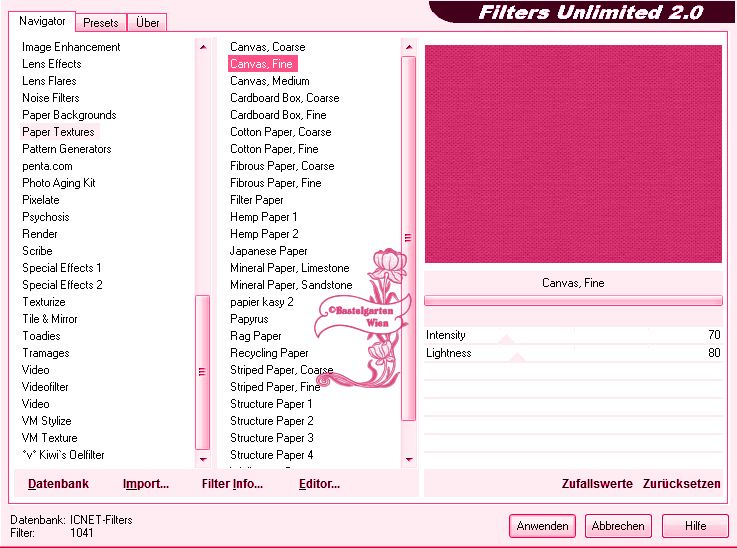The height and width of the screenshot is (548, 737).
Task: Select Toadies category
Action: 41,336
